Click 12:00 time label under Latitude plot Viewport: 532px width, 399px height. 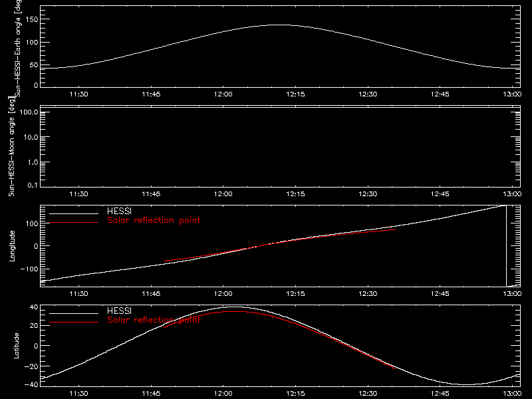tap(223, 394)
